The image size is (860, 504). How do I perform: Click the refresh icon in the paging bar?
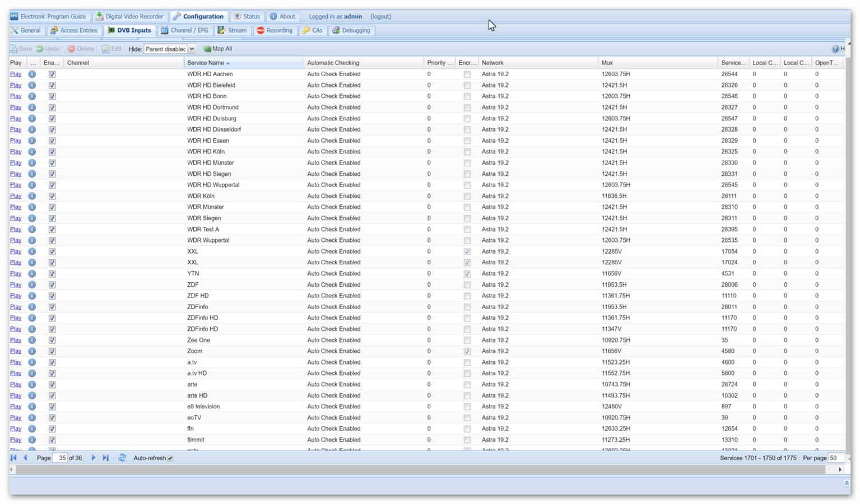(122, 458)
